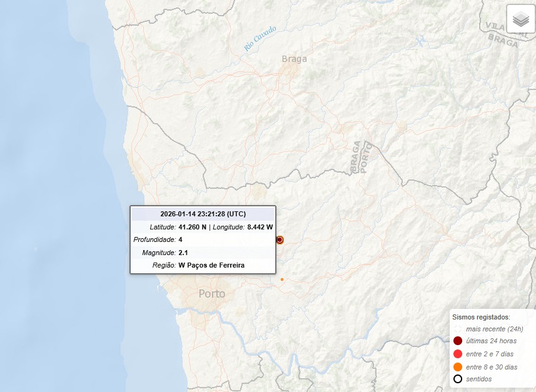Image resolution: width=536 pixels, height=392 pixels.
Task: Click the popup timestamp header 2026-01-14 23:21:28
Action: (203, 213)
